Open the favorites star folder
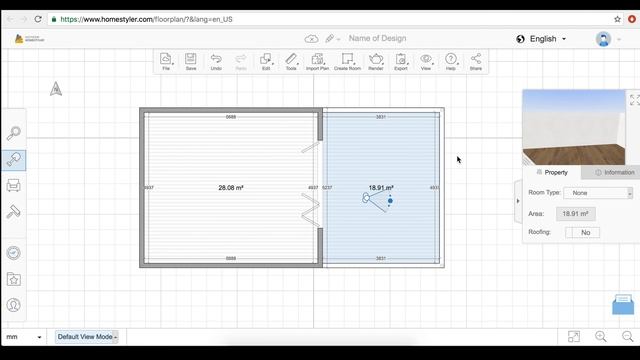Image resolution: width=640 pixels, height=360 pixels. (13, 279)
